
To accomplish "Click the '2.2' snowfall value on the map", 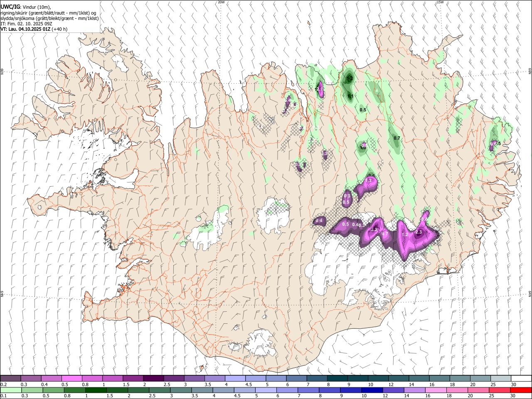I will click(374, 229).
